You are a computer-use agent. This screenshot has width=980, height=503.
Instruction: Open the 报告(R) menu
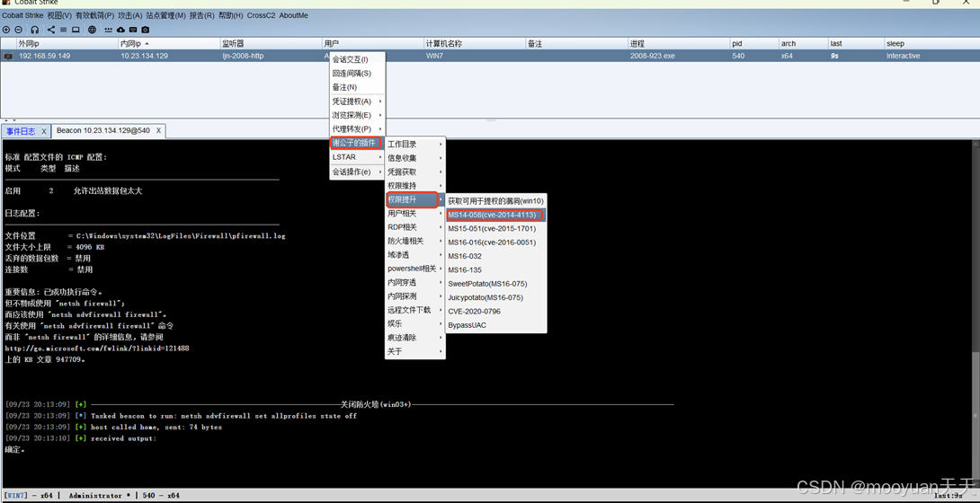(x=202, y=15)
